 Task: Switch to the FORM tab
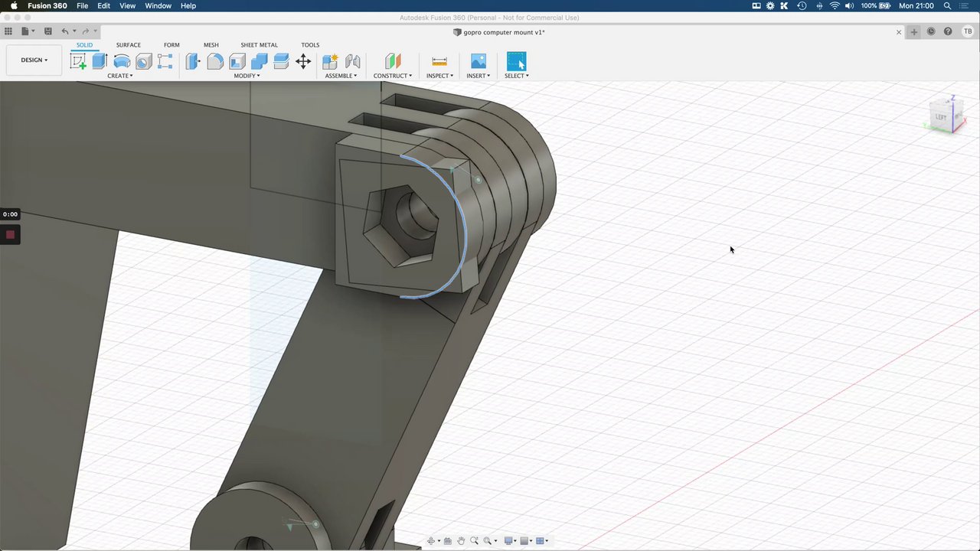point(171,45)
